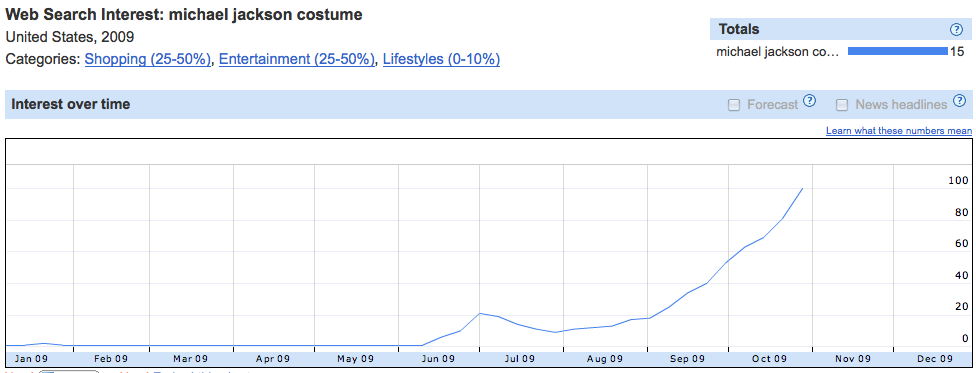Click the 'Totals' panel heading
Image resolution: width=976 pixels, height=373 pixels.
739,29
